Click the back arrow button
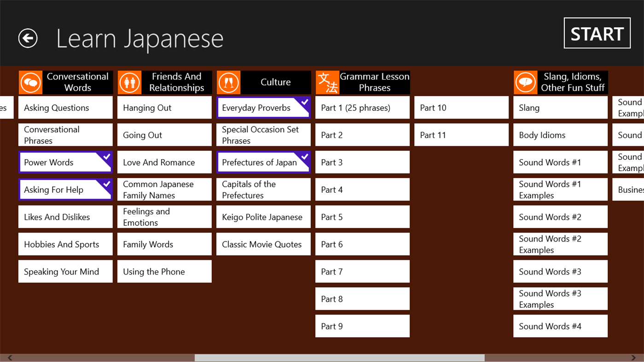Screen dimensions: 644x362 pyautogui.click(x=28, y=38)
